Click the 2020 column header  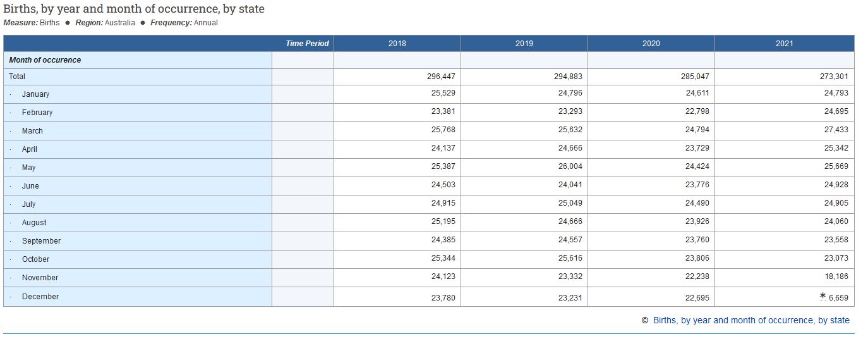tap(651, 44)
